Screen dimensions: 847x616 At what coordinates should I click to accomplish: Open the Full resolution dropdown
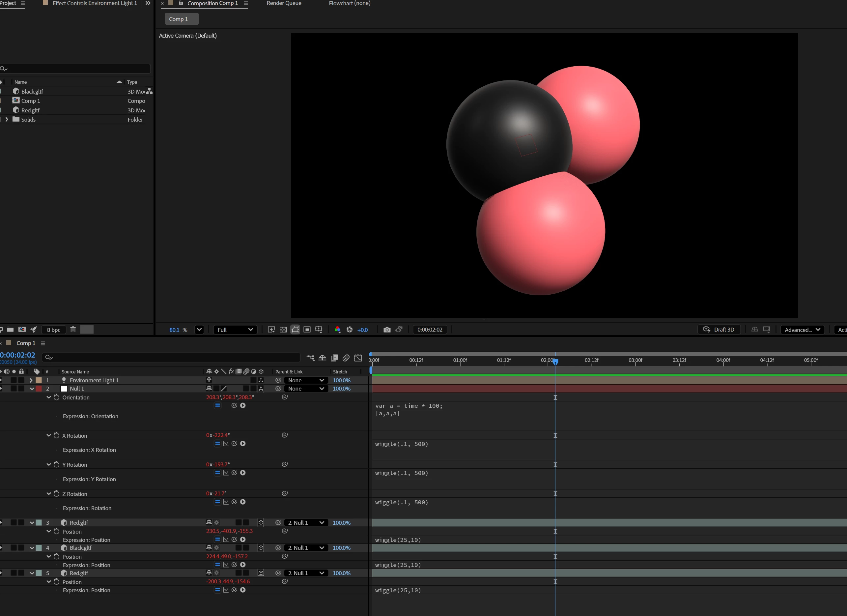pos(235,330)
